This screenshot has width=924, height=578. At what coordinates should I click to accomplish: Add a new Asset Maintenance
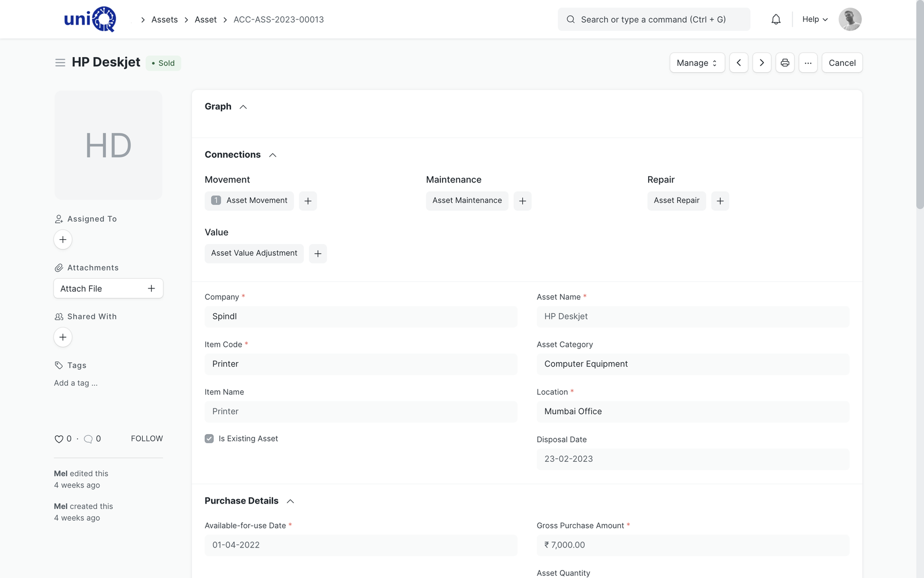pyautogui.click(x=522, y=201)
